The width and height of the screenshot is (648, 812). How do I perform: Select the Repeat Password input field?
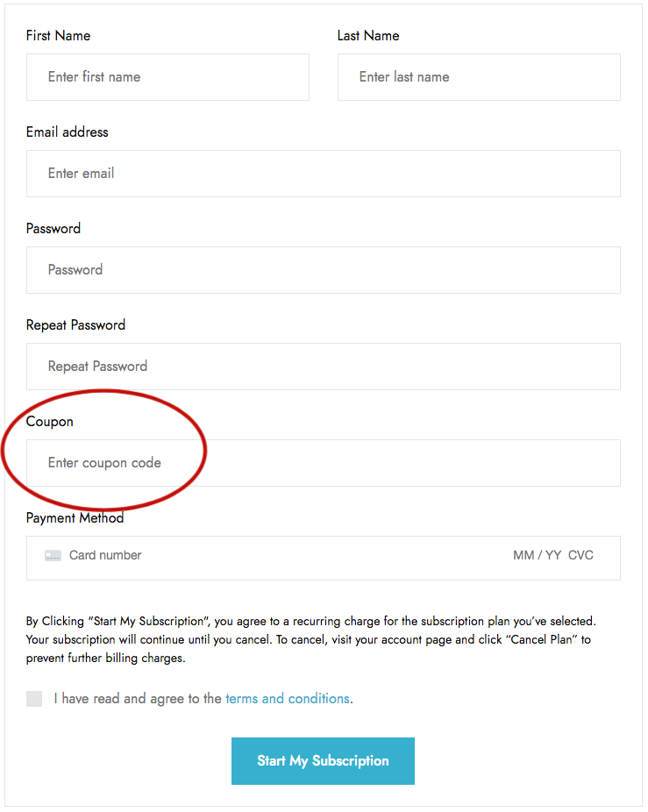coord(324,367)
